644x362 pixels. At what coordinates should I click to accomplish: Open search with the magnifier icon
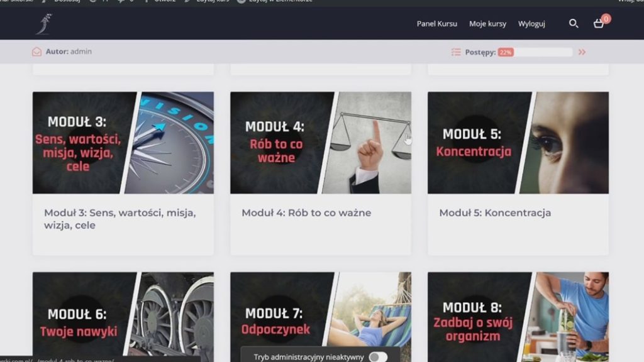point(574,23)
